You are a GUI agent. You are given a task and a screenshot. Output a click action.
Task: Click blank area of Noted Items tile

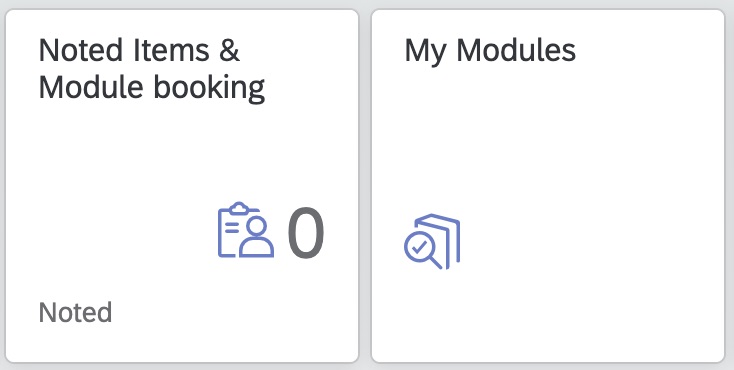[117, 187]
